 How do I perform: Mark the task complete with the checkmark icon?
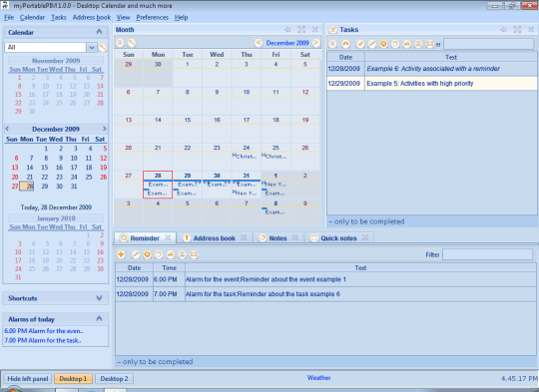tap(360, 44)
